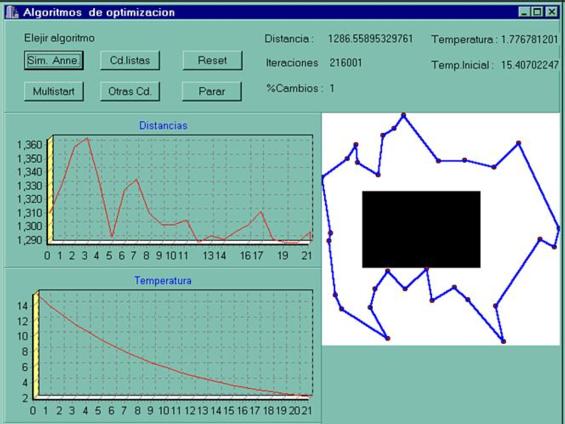Click the Distancias chart title
Viewport: 565px width, 424px height.
pyautogui.click(x=163, y=125)
